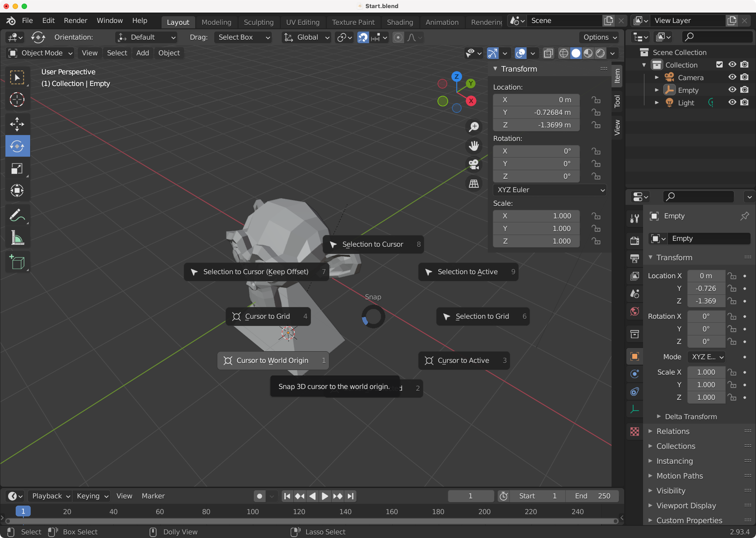Screen dimensions: 756x538
Task: Select the Measure tool
Action: [17, 238]
